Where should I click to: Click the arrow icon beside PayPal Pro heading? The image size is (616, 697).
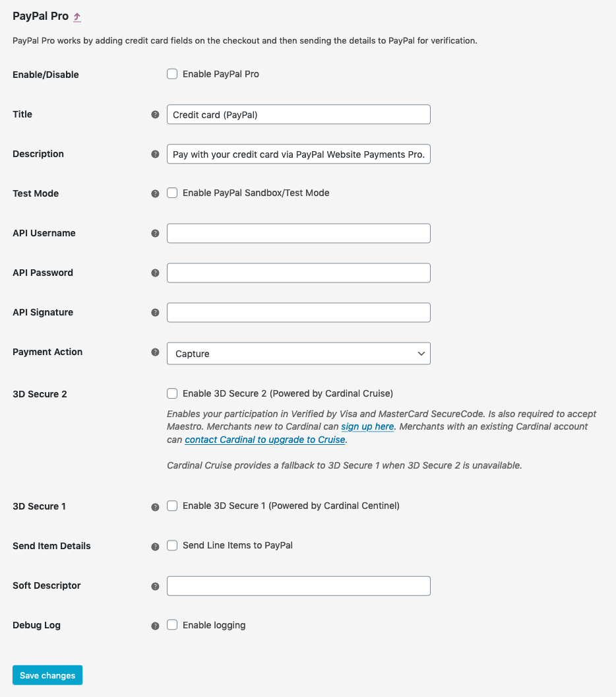point(76,15)
